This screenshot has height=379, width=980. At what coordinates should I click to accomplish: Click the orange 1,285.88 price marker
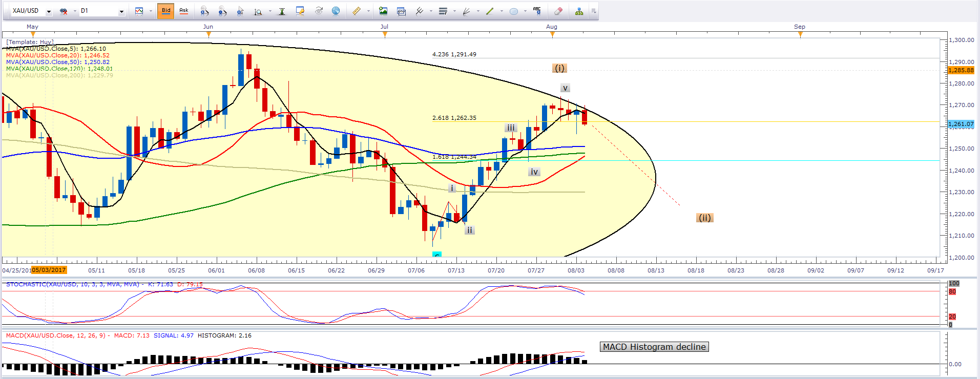[x=961, y=70]
